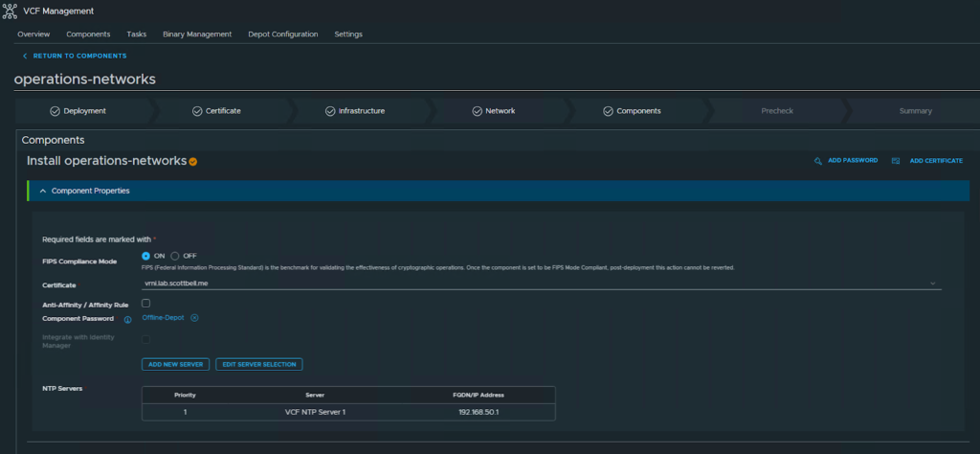Viewport: 980px width, 454px height.
Task: Click the Offline-Depot password link
Action: (x=163, y=318)
